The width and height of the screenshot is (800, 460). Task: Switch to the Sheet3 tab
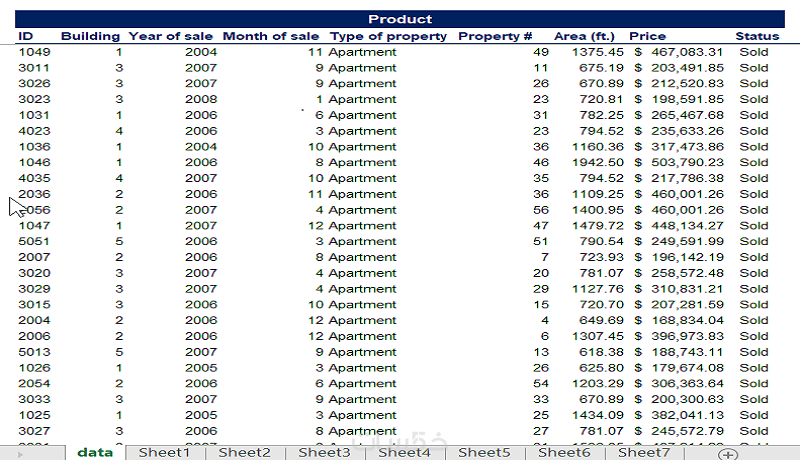tap(324, 452)
